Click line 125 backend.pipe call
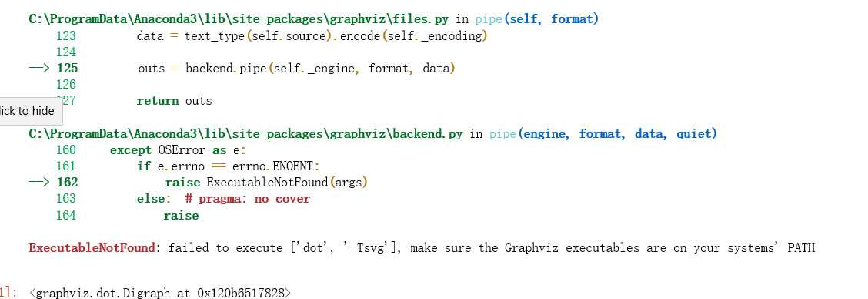Image resolution: width=868 pixels, height=299 pixels. tap(297, 69)
